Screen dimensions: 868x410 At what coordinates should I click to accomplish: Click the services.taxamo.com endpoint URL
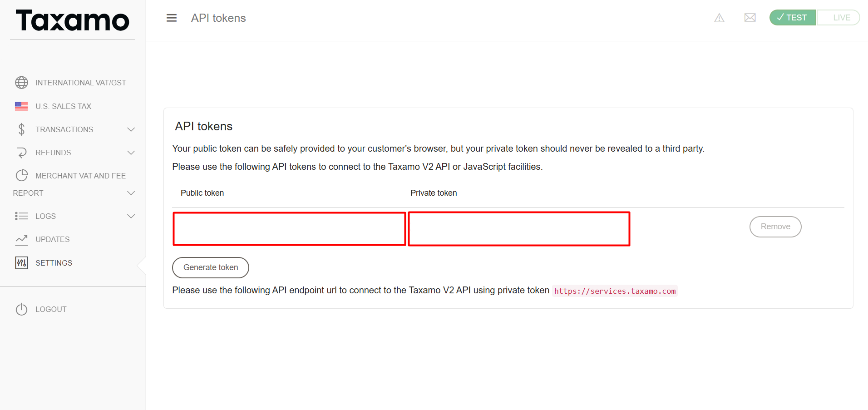coord(615,291)
